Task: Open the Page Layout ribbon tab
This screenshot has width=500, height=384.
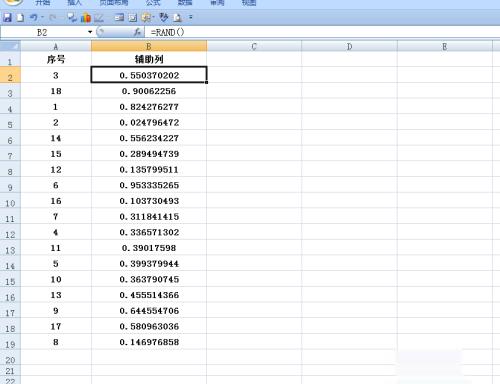Action: [114, 3]
